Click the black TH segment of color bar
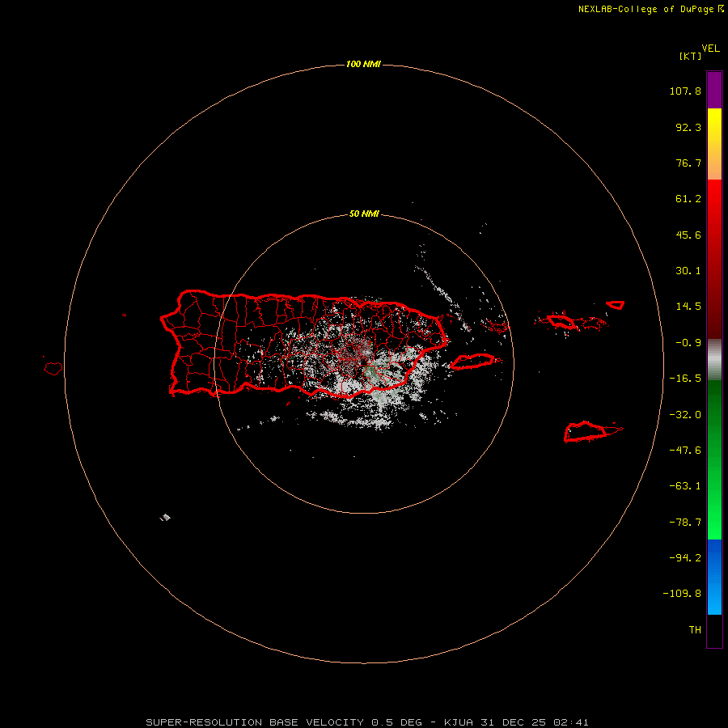Image resolution: width=728 pixels, height=728 pixels. (x=714, y=630)
